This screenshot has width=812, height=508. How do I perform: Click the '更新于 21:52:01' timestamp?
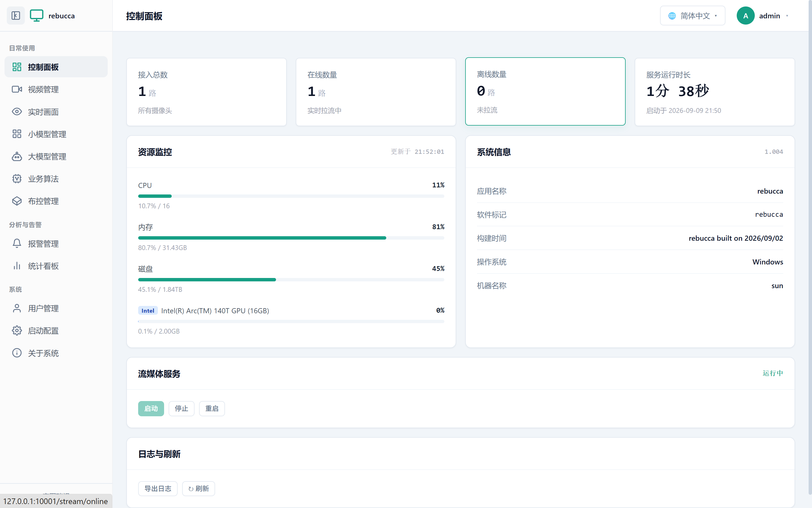[417, 152]
